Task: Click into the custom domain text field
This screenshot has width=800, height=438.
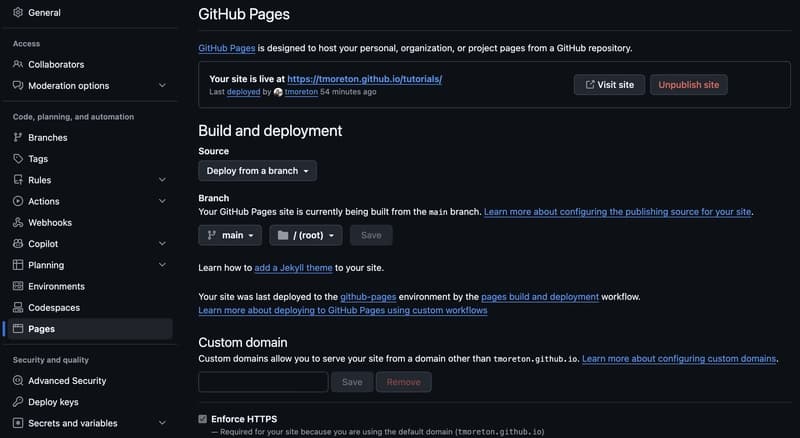Action: [263, 382]
